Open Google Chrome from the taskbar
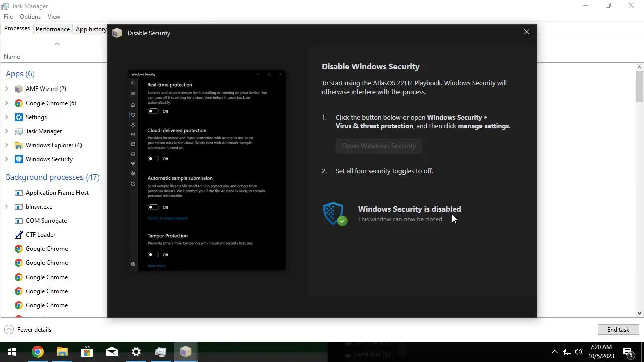 [37, 352]
